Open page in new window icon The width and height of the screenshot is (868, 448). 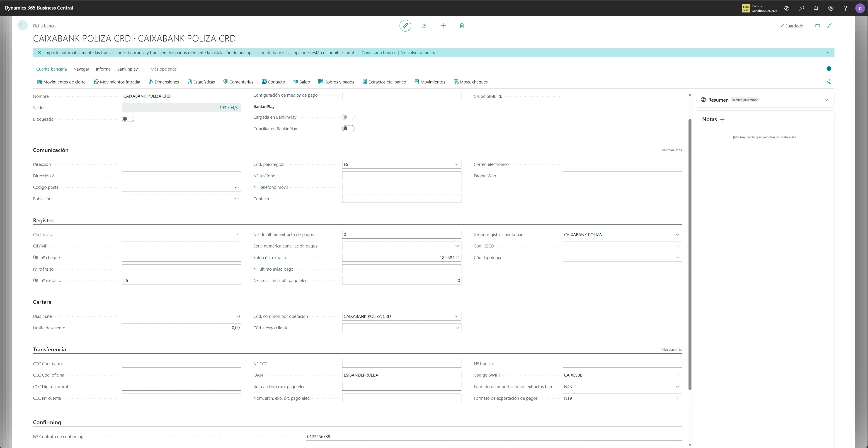817,26
